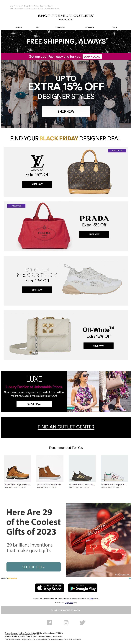The width and height of the screenshot is (131, 644).
Task: Open the WOMEN navigation item
Action: coord(19,28)
